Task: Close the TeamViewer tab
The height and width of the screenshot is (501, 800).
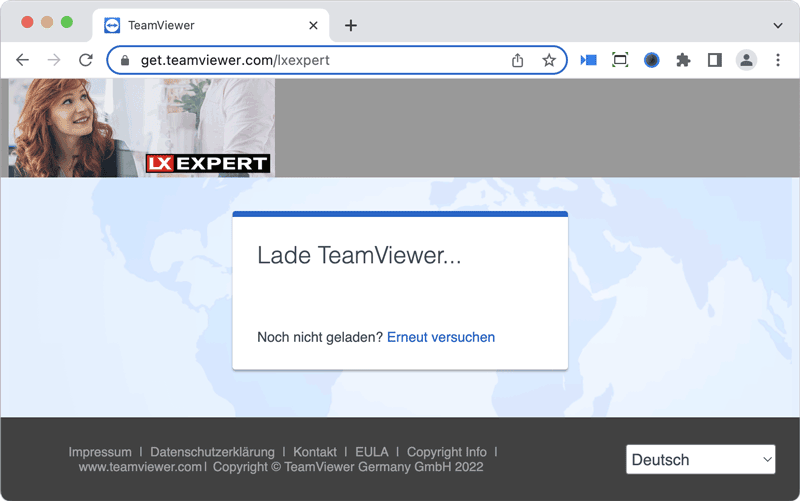Action: coord(313,26)
